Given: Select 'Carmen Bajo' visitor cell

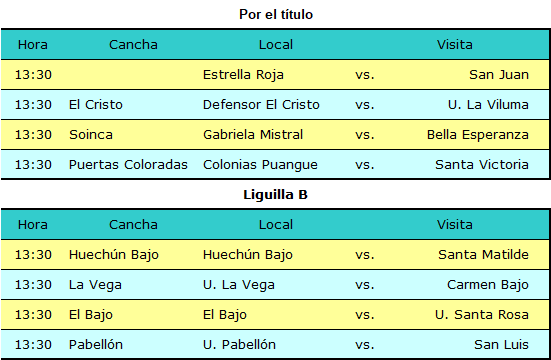Looking at the screenshot, I should coord(488,285).
